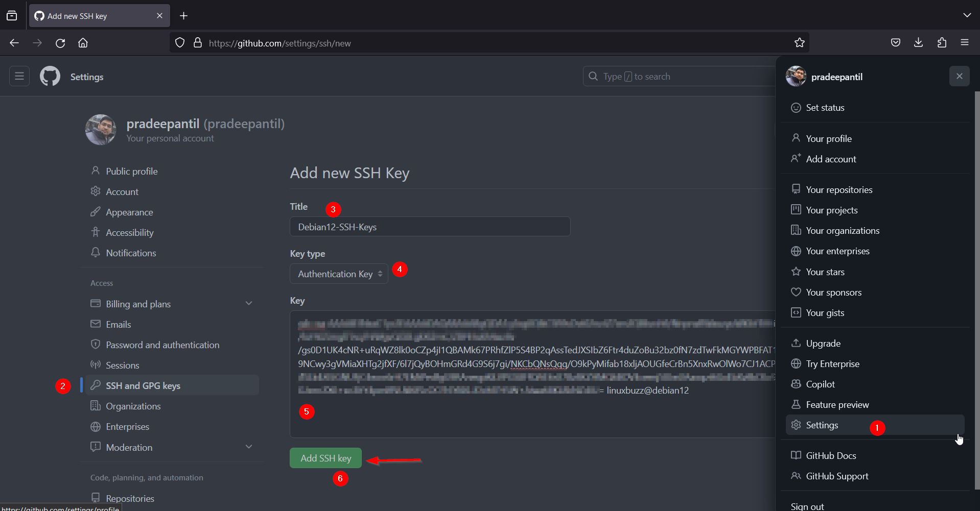The image size is (980, 511).
Task: Open GitHub Docs link in menu
Action: [x=875, y=455]
